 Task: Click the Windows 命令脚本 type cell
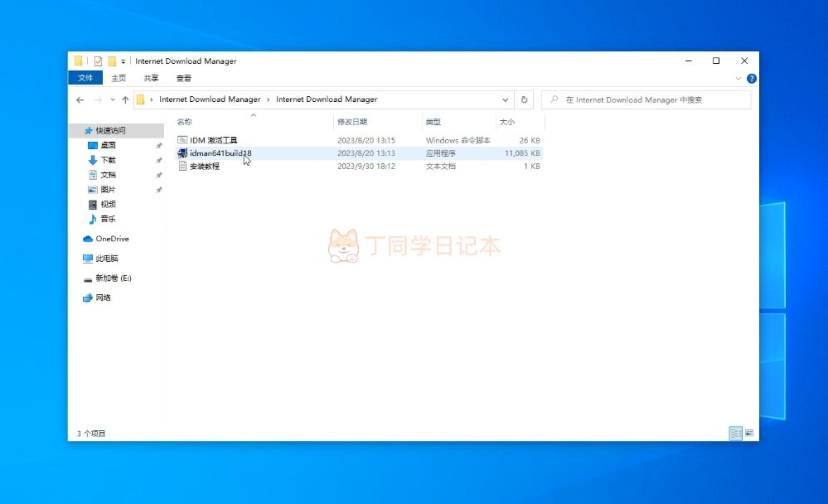point(458,141)
